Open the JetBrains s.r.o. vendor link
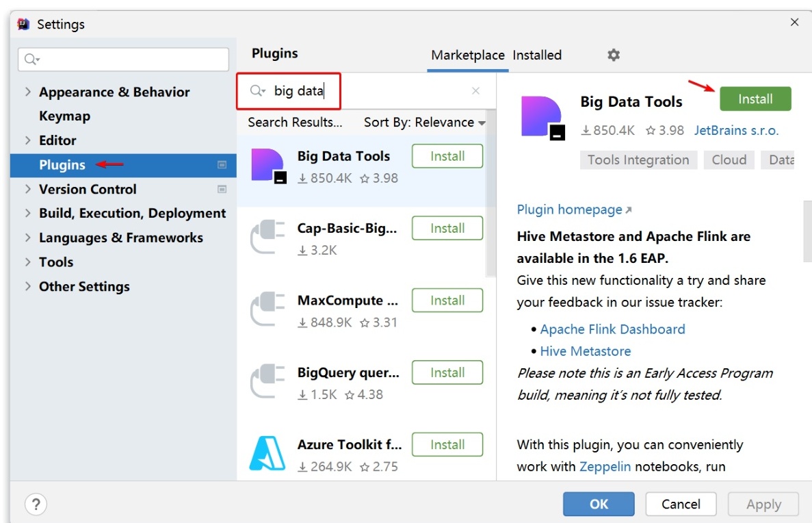Image resolution: width=812 pixels, height=523 pixels. (736, 130)
